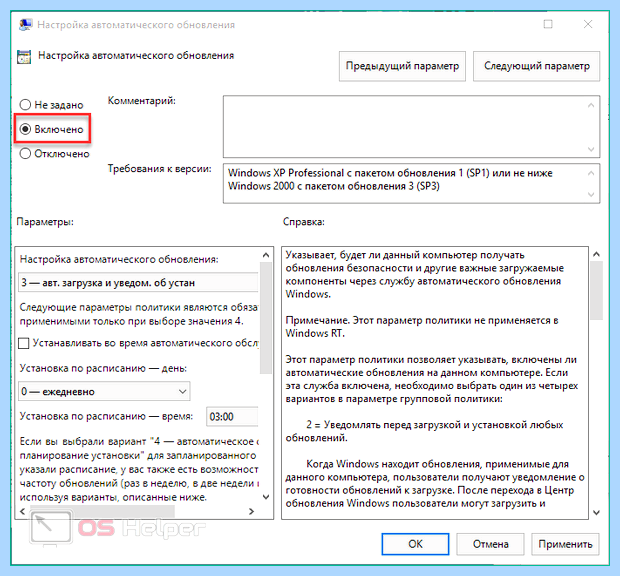Maximize the policy settings window

click(x=548, y=25)
